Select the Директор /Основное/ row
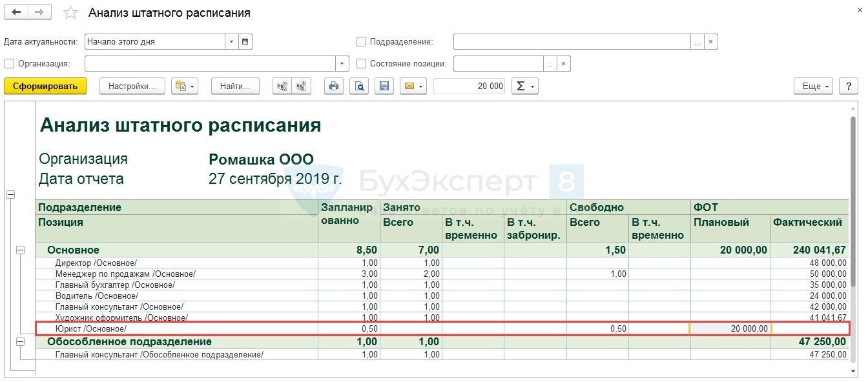The image size is (868, 382). coord(442,263)
